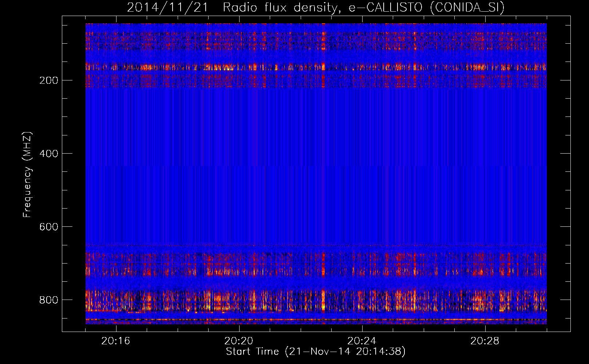Screen dimensions: 589x364
Task: Click the date '2014/11/21' in the title
Action: tap(167, 7)
